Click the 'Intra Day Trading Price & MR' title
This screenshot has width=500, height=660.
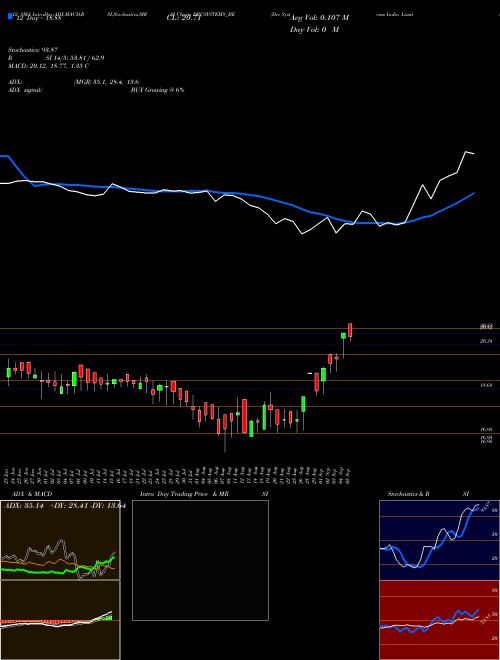[x=184, y=494]
